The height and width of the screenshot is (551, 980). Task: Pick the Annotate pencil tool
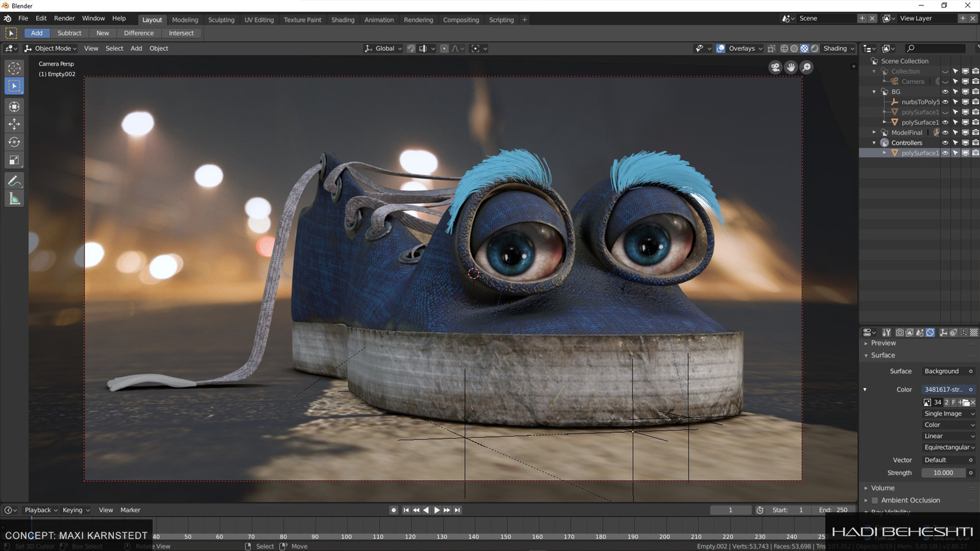tap(15, 181)
